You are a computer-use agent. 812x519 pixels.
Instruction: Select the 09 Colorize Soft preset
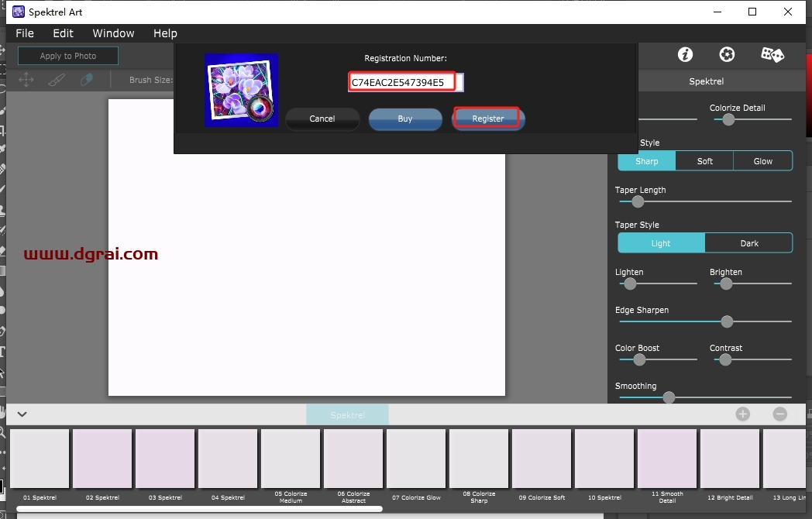[x=542, y=459]
